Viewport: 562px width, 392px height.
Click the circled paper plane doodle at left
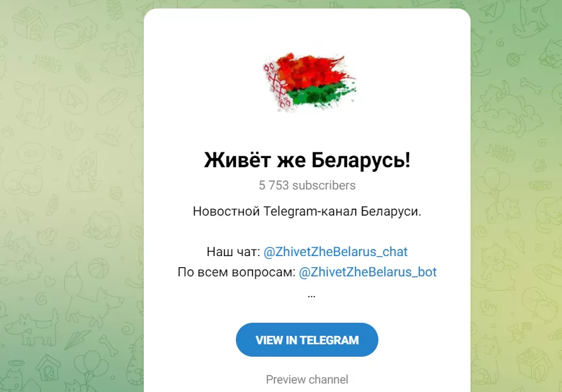coord(74,99)
